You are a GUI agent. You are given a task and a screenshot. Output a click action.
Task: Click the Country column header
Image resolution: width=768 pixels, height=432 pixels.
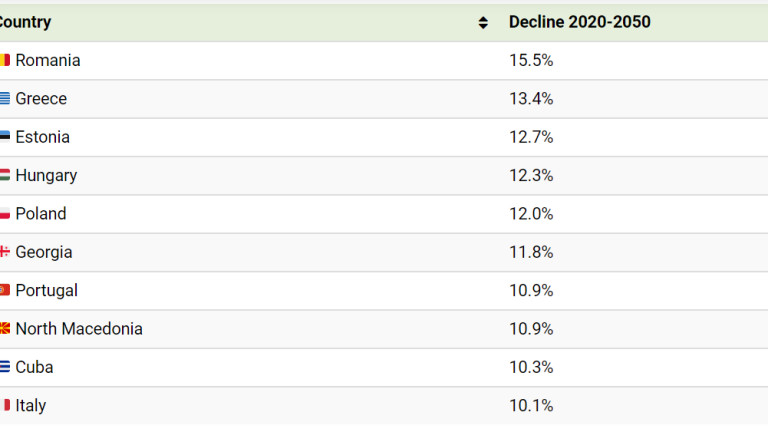[x=25, y=22]
